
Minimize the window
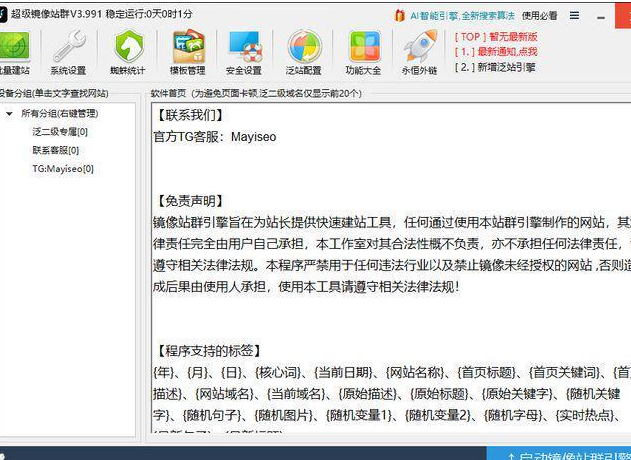(601, 17)
